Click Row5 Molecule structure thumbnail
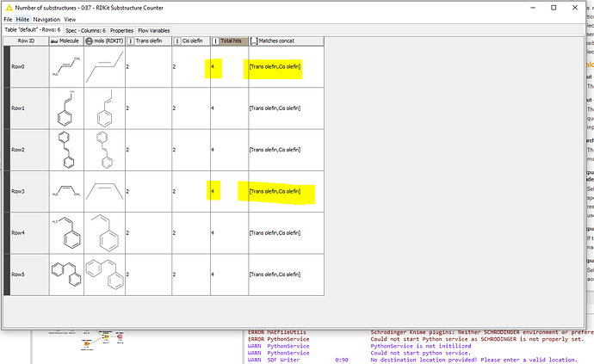Image resolution: width=594 pixels, height=364 pixels. pos(66,275)
